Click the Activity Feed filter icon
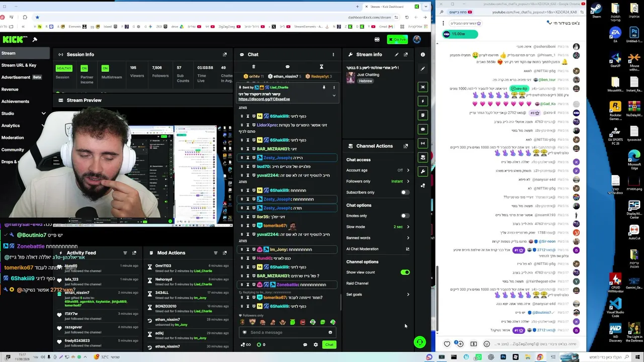This screenshot has height=362, width=644. pos(125,253)
